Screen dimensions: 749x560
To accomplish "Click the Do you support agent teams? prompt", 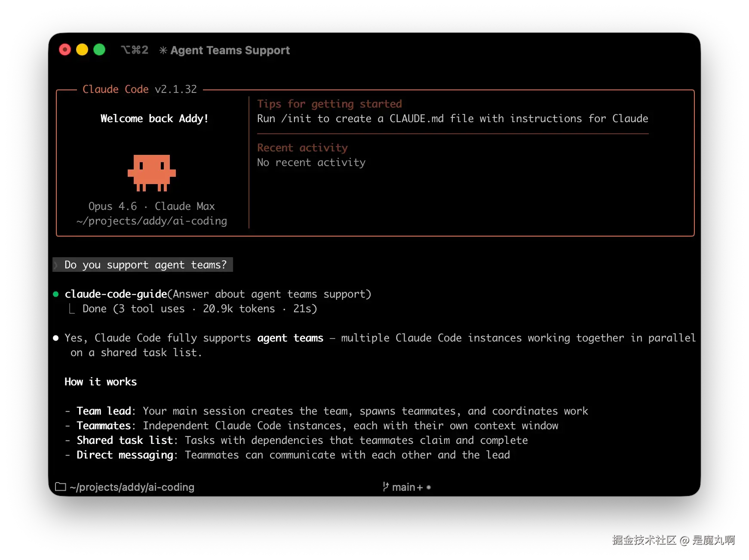I will click(x=145, y=265).
